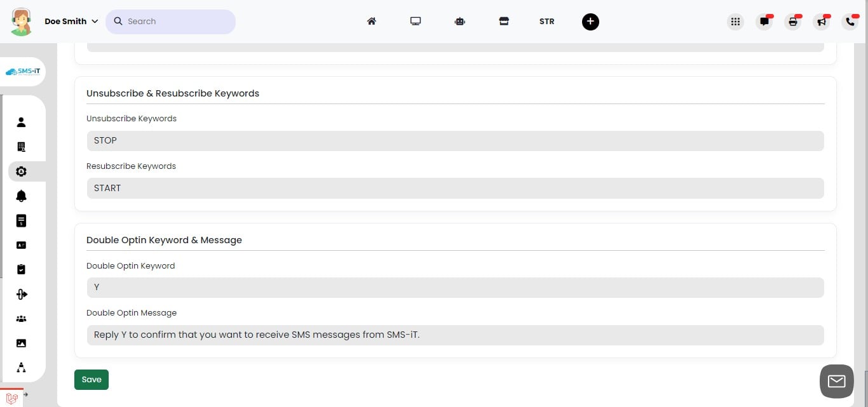868x407 pixels.
Task: Click the Double Optin Message label
Action: [x=132, y=313]
